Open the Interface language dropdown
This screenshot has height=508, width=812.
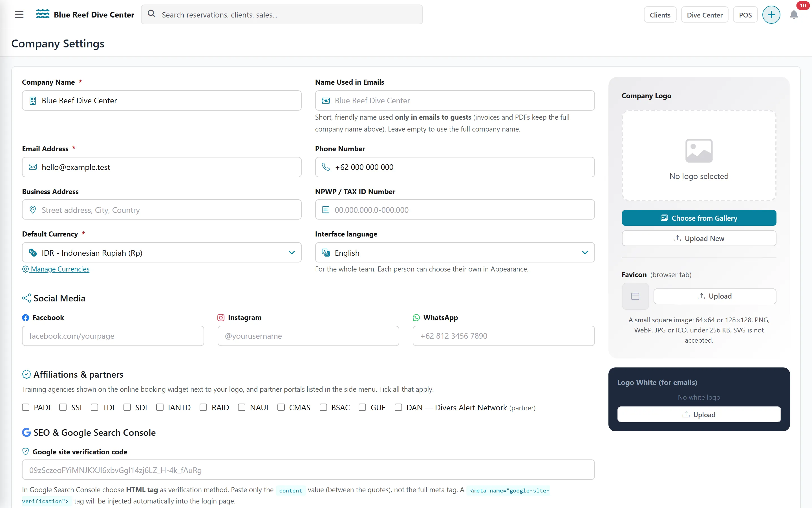pyautogui.click(x=455, y=252)
